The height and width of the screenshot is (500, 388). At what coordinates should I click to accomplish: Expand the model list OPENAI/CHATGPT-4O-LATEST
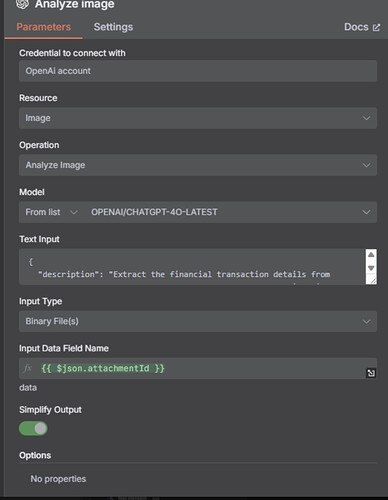coord(230,212)
